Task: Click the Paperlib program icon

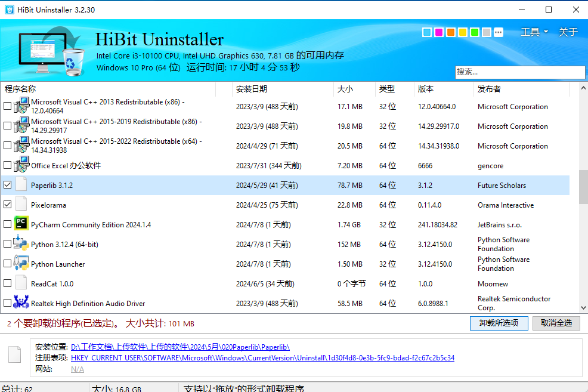Action: pyautogui.click(x=20, y=185)
